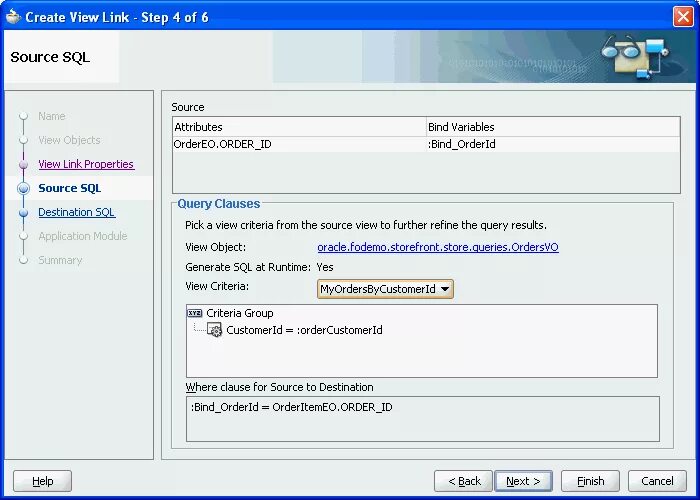The width and height of the screenshot is (700, 500).
Task: Click Finish to complete the wizard
Action: click(590, 481)
